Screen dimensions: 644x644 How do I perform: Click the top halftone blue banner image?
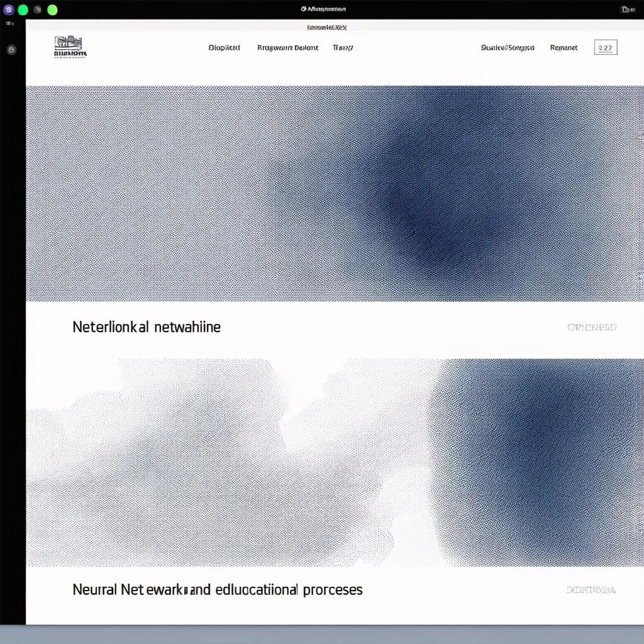335,193
